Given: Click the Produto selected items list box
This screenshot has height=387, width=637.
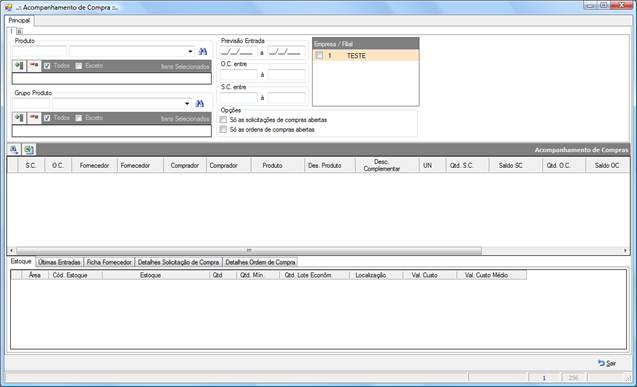Looking at the screenshot, I should click(x=112, y=78).
